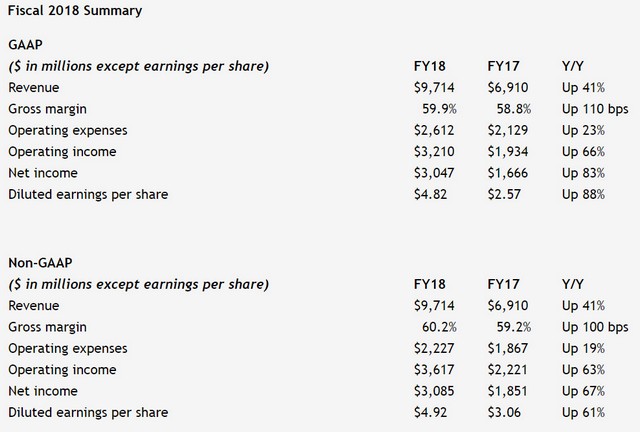This screenshot has height=432, width=640.
Task: Click GAAP FY17 operating income $1,934
Action: click(507, 151)
